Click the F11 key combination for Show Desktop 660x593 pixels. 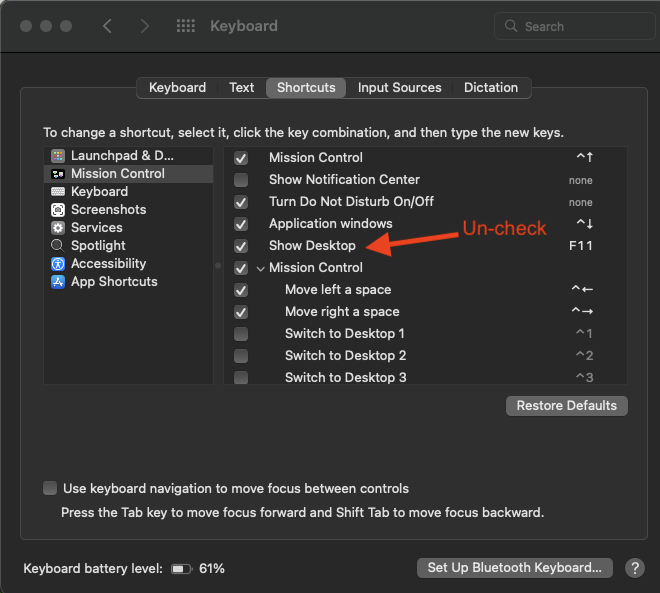580,246
